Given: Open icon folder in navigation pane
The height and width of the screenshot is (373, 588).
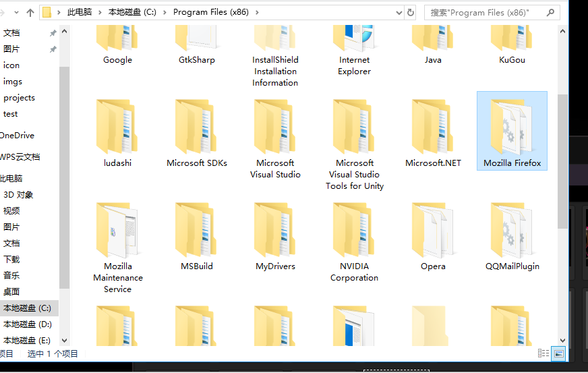Looking at the screenshot, I should click(11, 65).
